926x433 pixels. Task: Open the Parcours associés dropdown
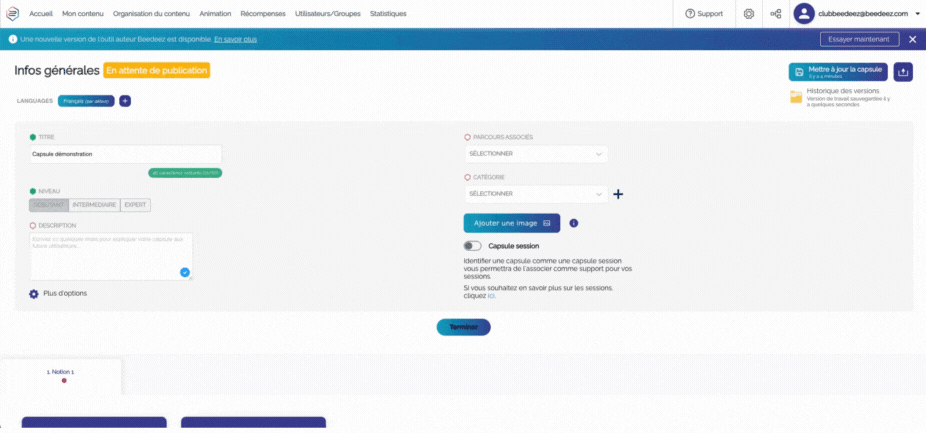pos(536,154)
